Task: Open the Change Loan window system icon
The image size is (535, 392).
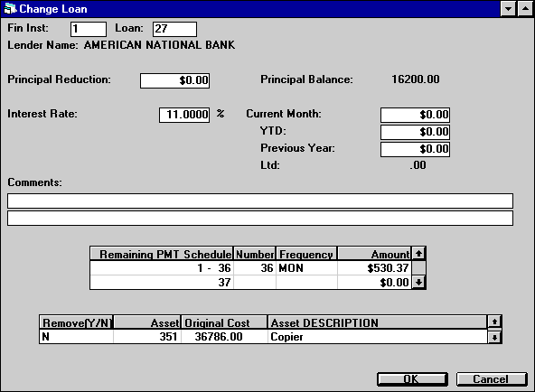Action: (x=10, y=9)
